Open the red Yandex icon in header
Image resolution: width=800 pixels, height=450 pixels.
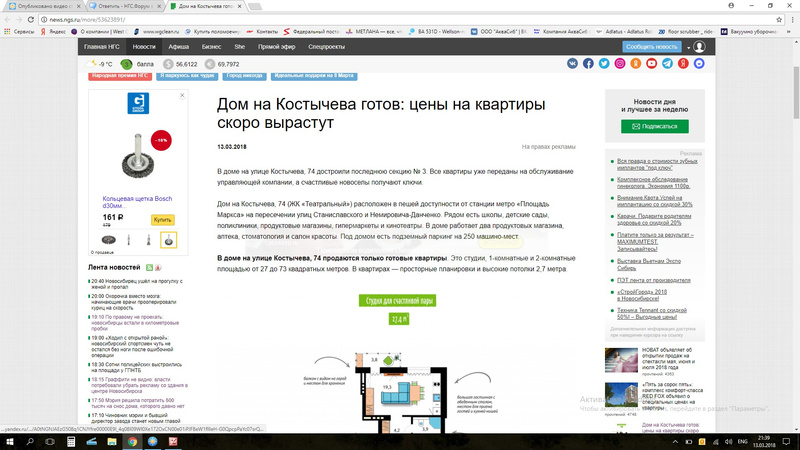[683, 63]
